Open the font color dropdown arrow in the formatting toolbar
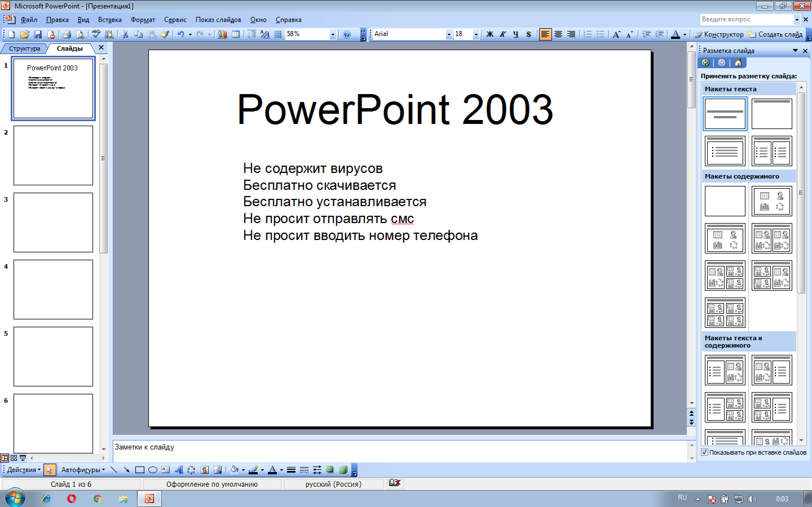The image size is (812, 507). [x=685, y=34]
